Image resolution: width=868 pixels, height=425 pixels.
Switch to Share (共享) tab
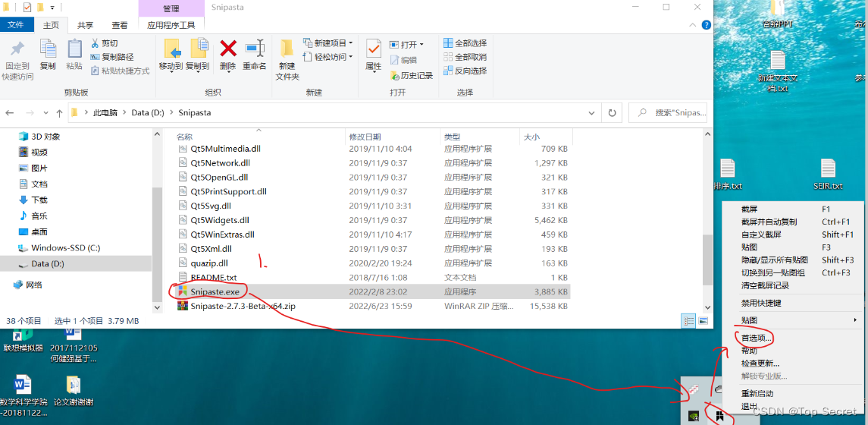85,25
